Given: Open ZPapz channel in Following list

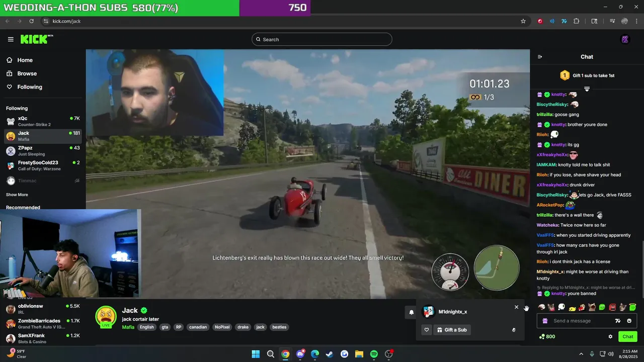Looking at the screenshot, I should tap(43, 151).
